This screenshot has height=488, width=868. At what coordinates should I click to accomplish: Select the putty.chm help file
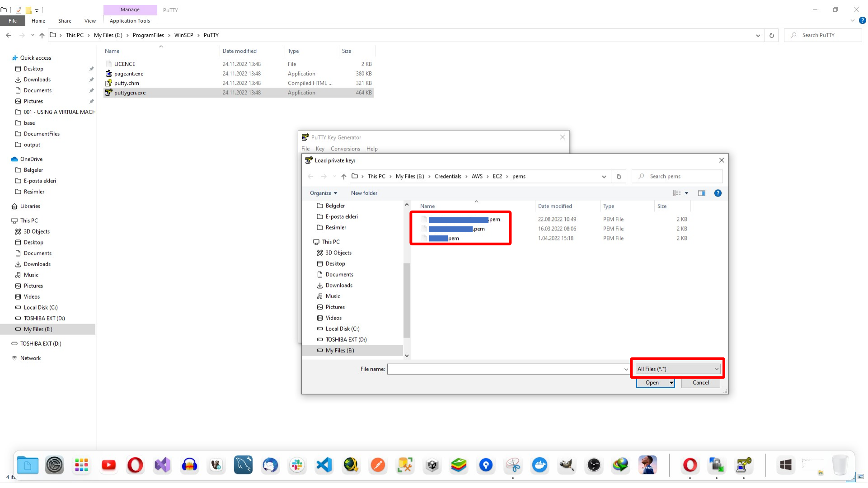coord(239,83)
